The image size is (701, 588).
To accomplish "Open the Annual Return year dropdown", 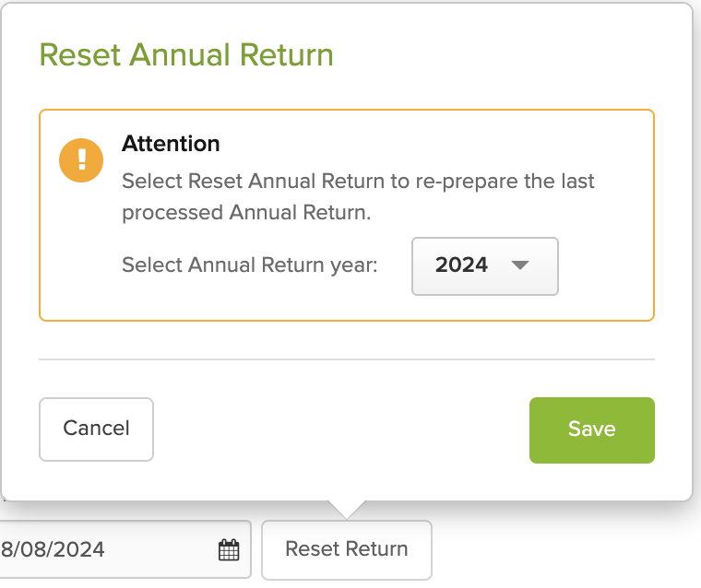I will coord(484,266).
